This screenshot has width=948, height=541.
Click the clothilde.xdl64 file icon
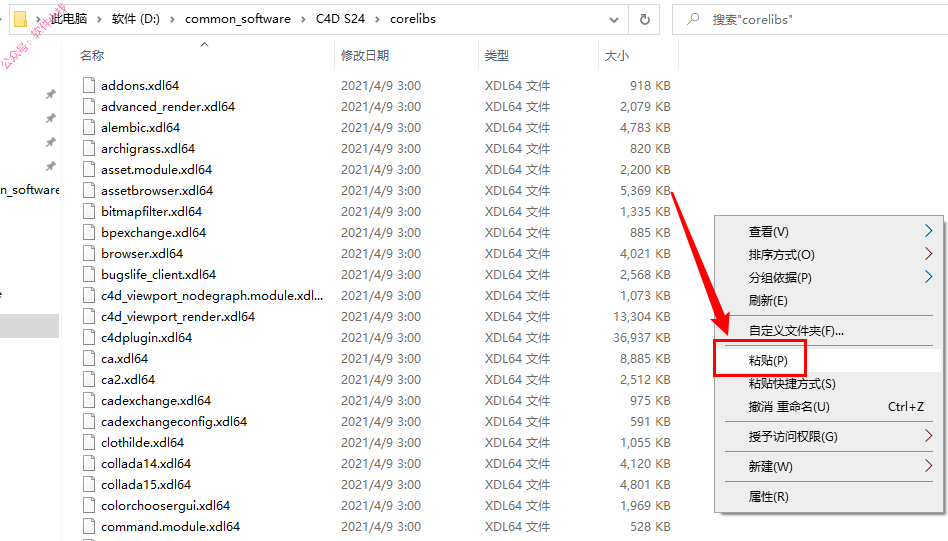(89, 442)
